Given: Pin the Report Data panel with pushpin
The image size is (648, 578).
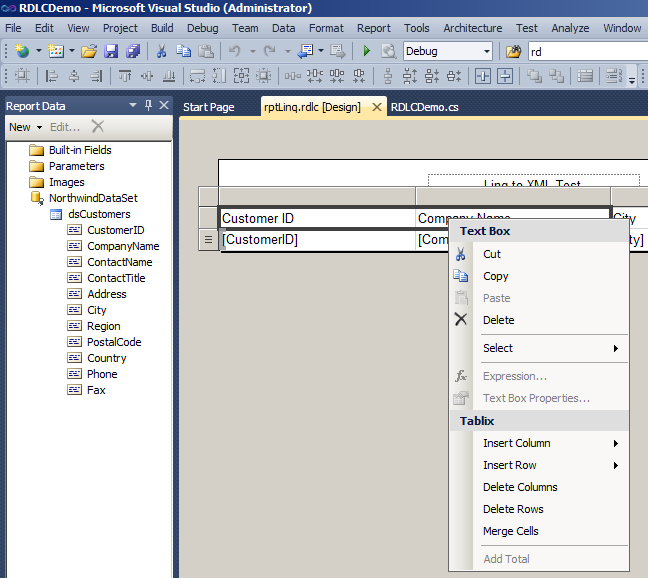Looking at the screenshot, I should 148,105.
